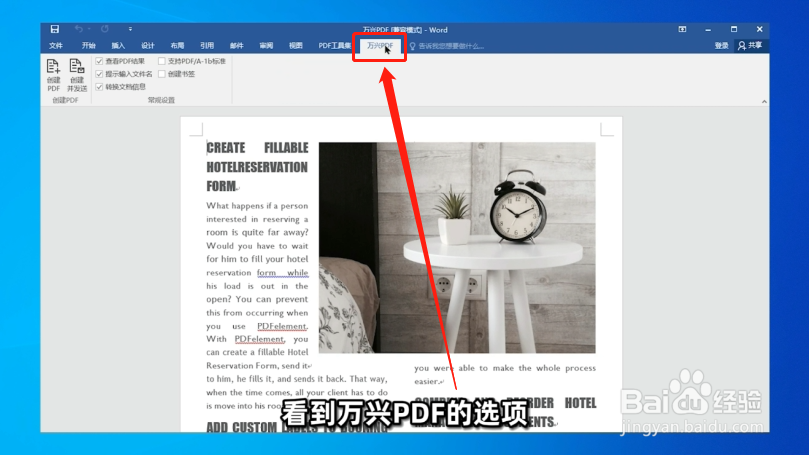Switch to the 开始 ribbon tab
The image size is (809, 455).
point(89,46)
